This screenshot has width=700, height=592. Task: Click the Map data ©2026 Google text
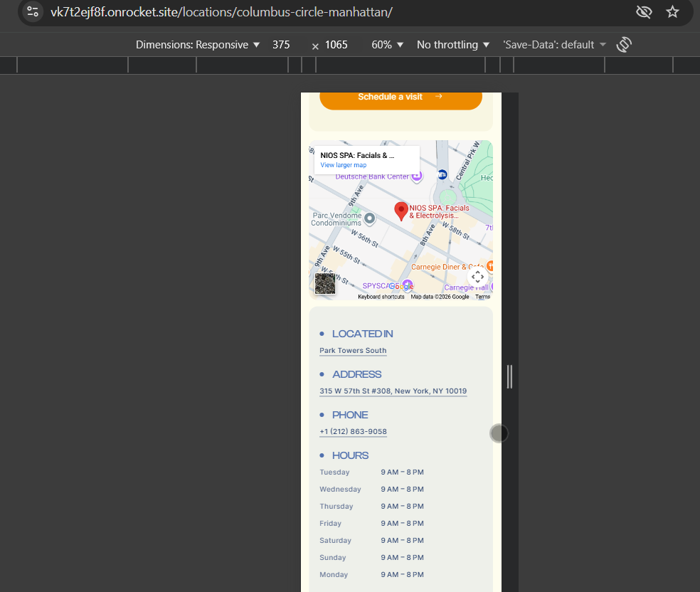tap(440, 297)
